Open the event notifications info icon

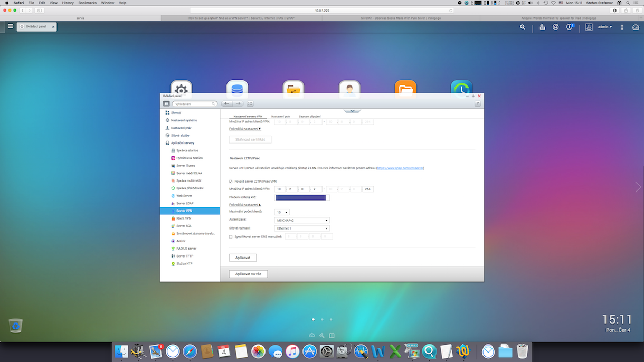pyautogui.click(x=570, y=27)
